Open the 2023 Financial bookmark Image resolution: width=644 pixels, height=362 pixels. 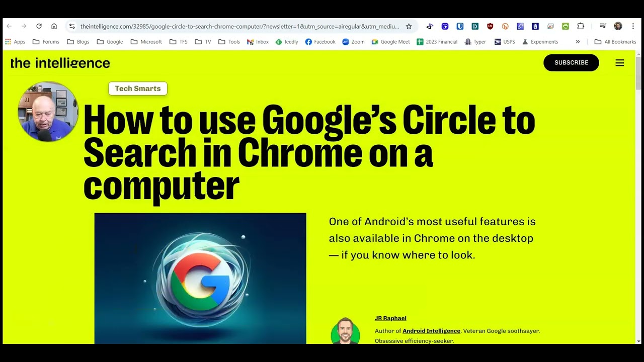[437, 42]
